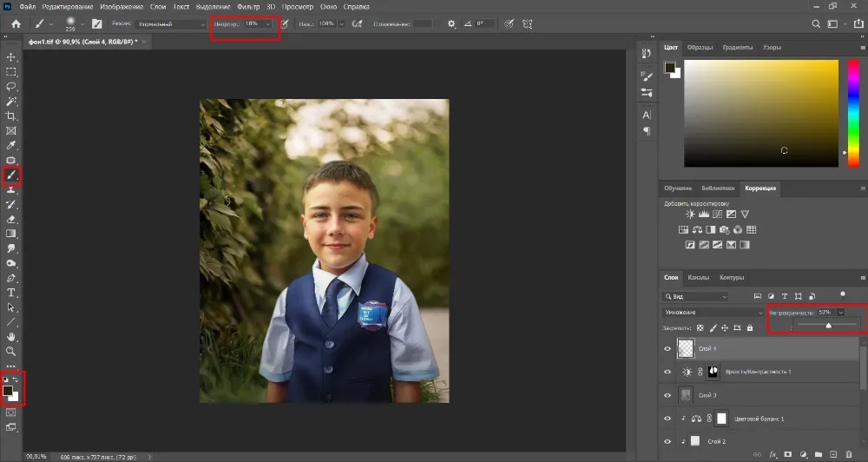Screen dimensions: 868x462
Task: Activate the Zoom magnifier tool
Action: [12, 352]
